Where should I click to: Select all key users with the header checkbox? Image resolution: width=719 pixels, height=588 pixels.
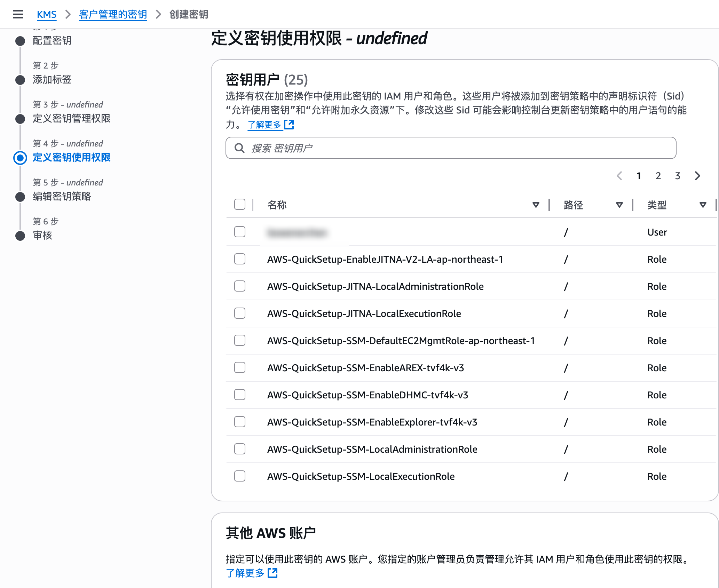239,205
